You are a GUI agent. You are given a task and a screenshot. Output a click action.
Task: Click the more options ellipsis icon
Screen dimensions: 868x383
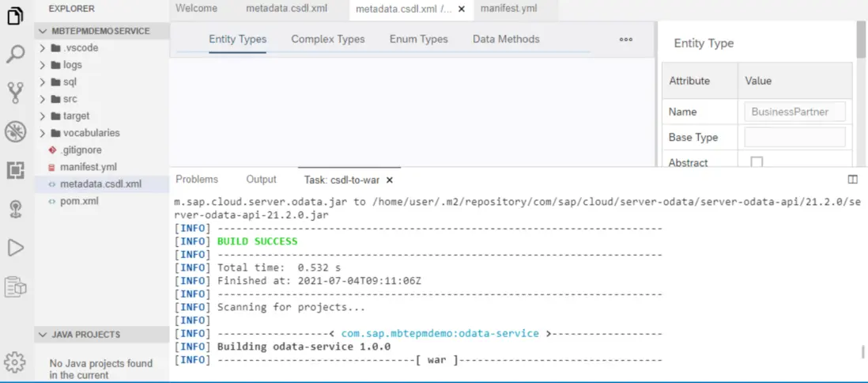click(x=626, y=40)
